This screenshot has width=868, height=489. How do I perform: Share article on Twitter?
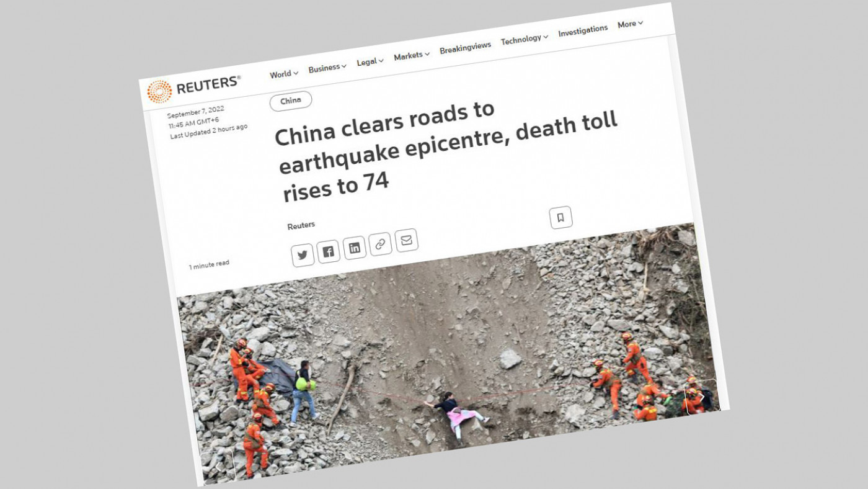(303, 254)
